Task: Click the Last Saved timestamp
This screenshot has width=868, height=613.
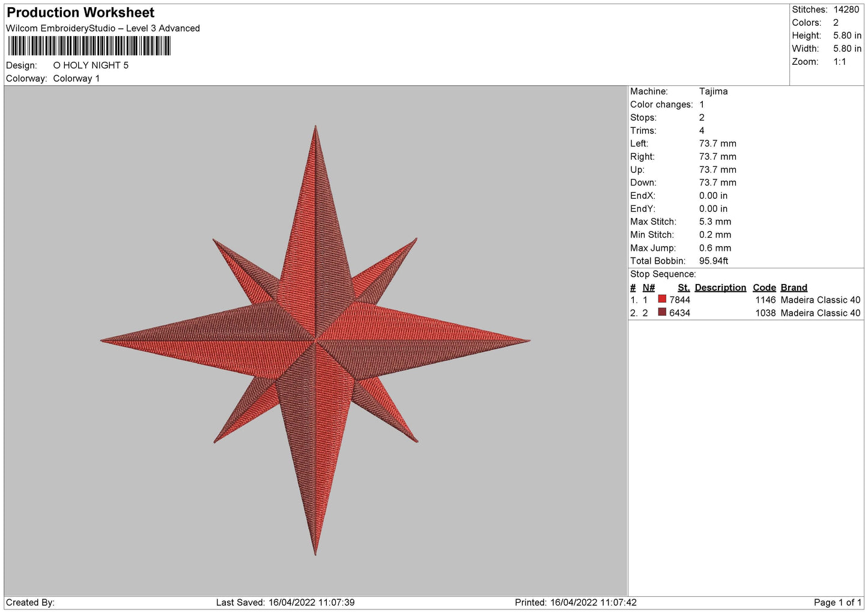Action: 285,602
